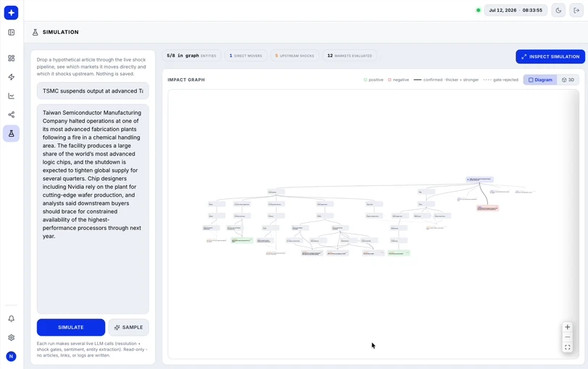The width and height of the screenshot is (588, 369).
Task: Click the logout icon at top right
Action: 576,10
